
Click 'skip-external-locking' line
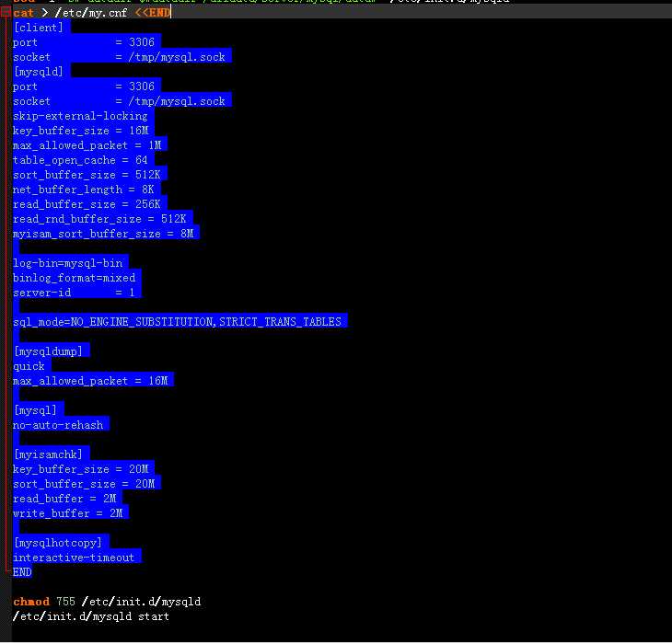80,116
